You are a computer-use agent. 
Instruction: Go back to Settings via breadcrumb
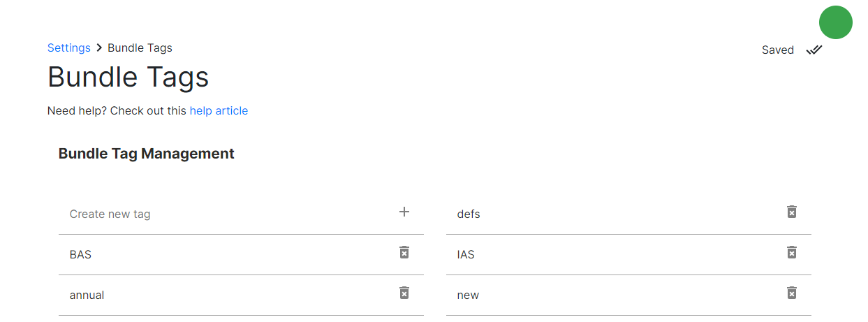click(68, 48)
